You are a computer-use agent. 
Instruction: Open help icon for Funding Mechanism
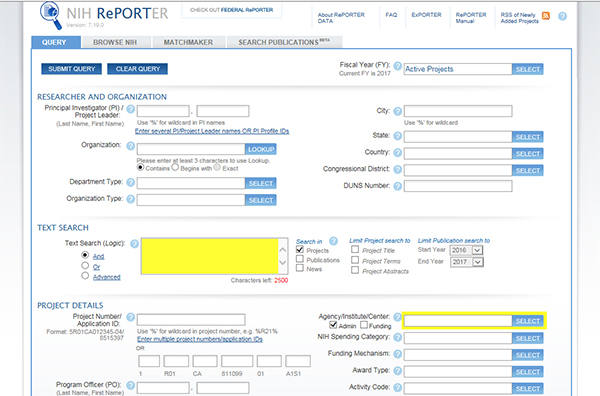tap(398, 354)
